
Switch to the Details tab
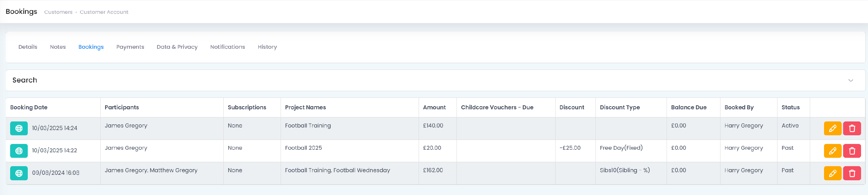click(27, 47)
